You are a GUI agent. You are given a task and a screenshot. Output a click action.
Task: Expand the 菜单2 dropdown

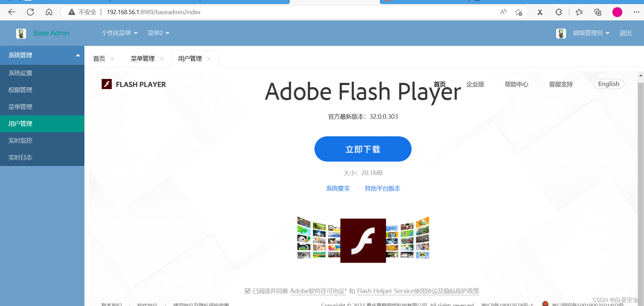coord(158,33)
